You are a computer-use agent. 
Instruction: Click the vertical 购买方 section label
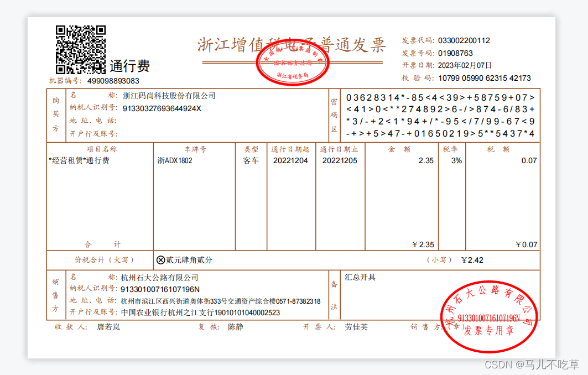coord(56,114)
